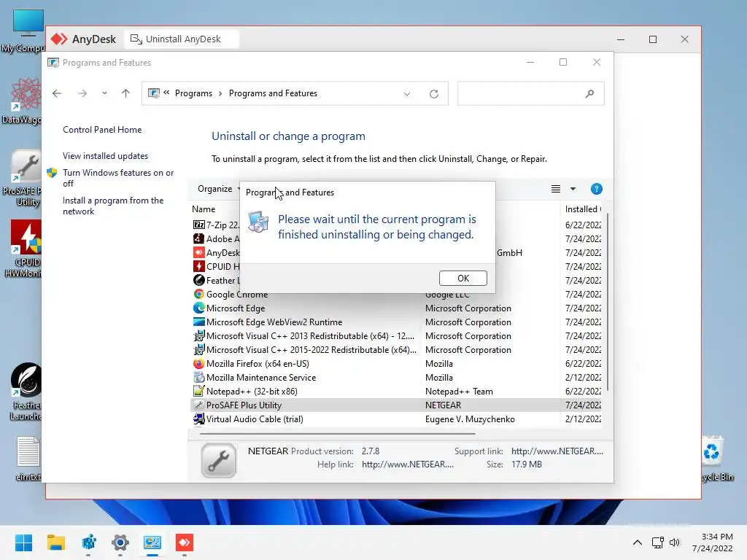
Task: Click the volume speaker icon in tray
Action: coord(675,542)
